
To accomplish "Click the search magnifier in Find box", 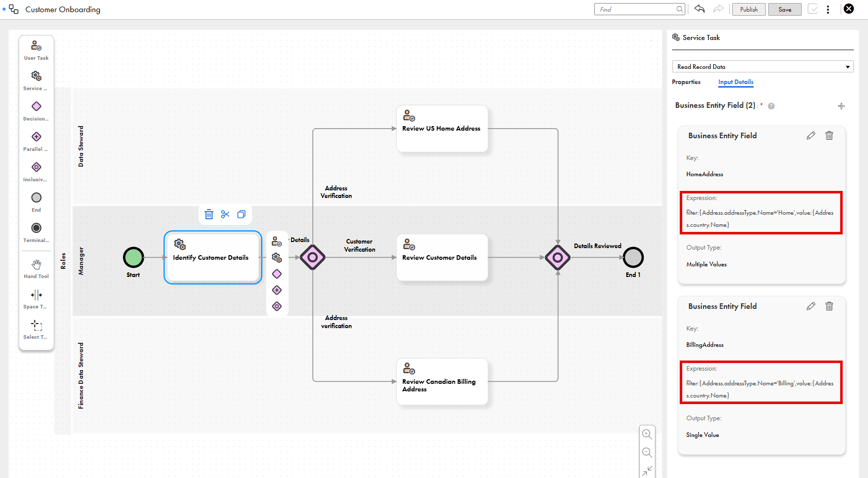I will coord(680,9).
